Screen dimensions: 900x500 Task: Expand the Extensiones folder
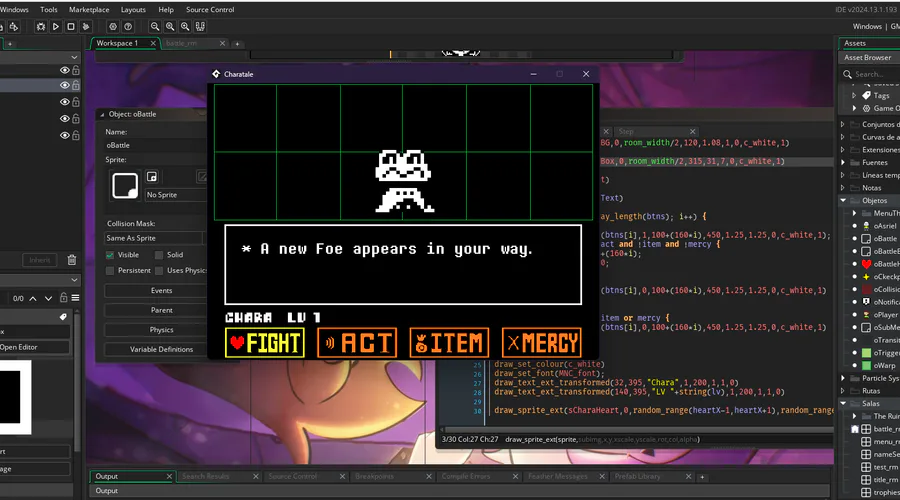[x=843, y=150]
